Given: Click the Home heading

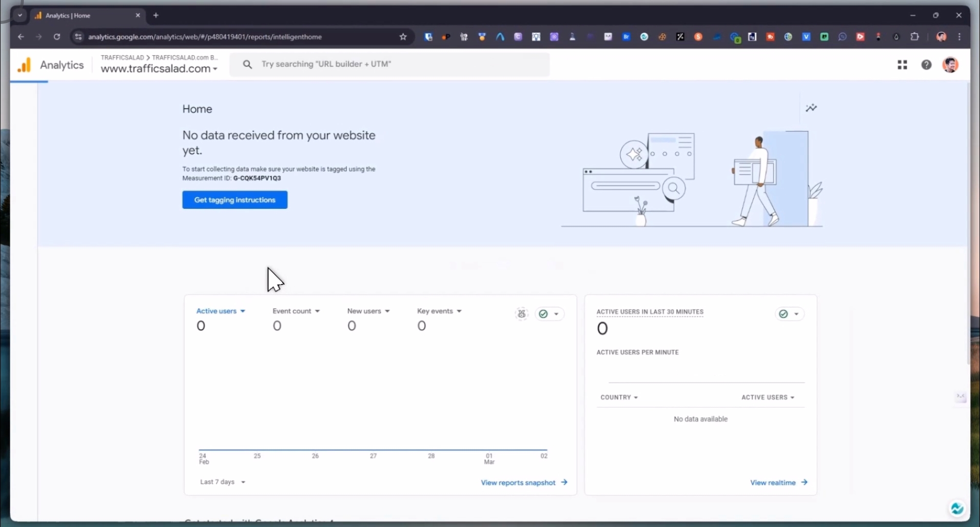Looking at the screenshot, I should pos(197,109).
